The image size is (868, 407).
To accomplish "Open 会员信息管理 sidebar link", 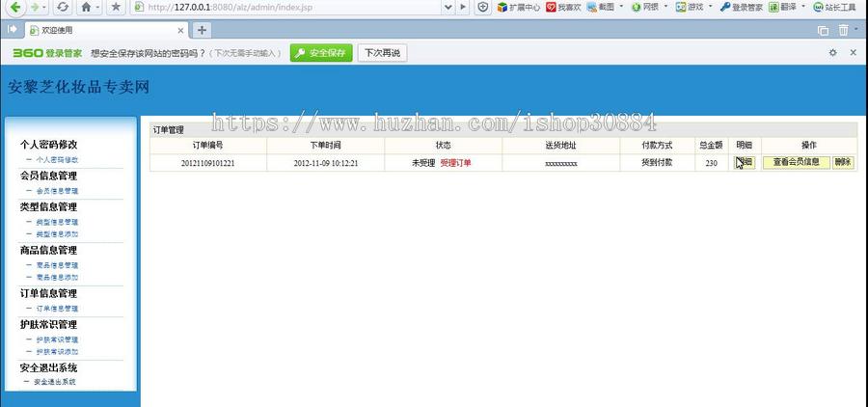I will pos(58,191).
